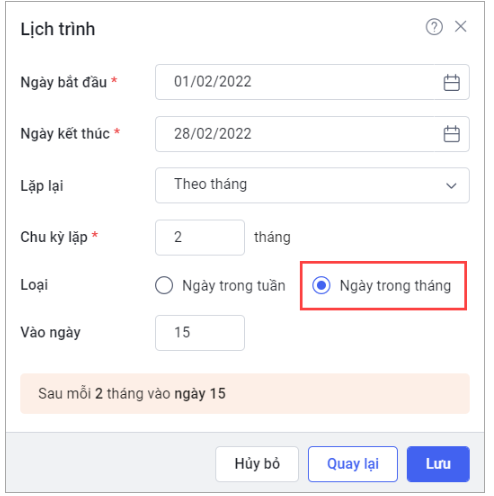
Task: Open help via the question mark icon
Action: [434, 27]
